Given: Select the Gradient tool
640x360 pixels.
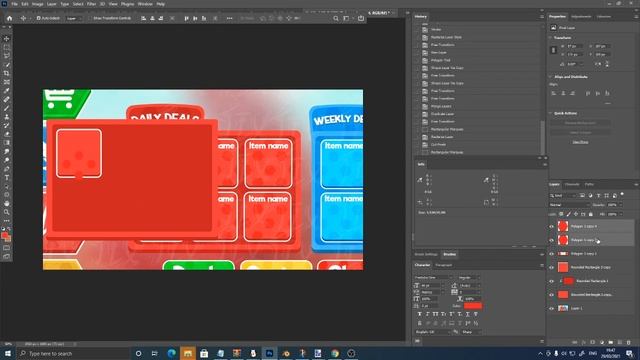Looking at the screenshot, I should [7, 142].
